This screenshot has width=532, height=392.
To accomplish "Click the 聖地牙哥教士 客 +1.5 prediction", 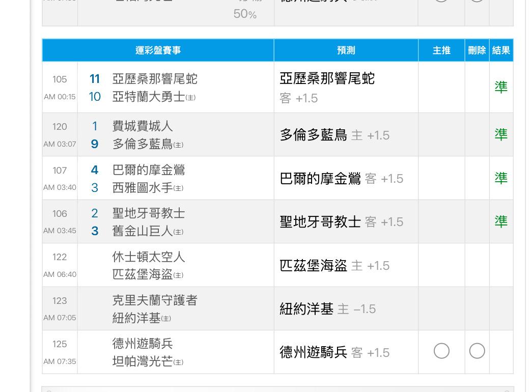I will [341, 222].
